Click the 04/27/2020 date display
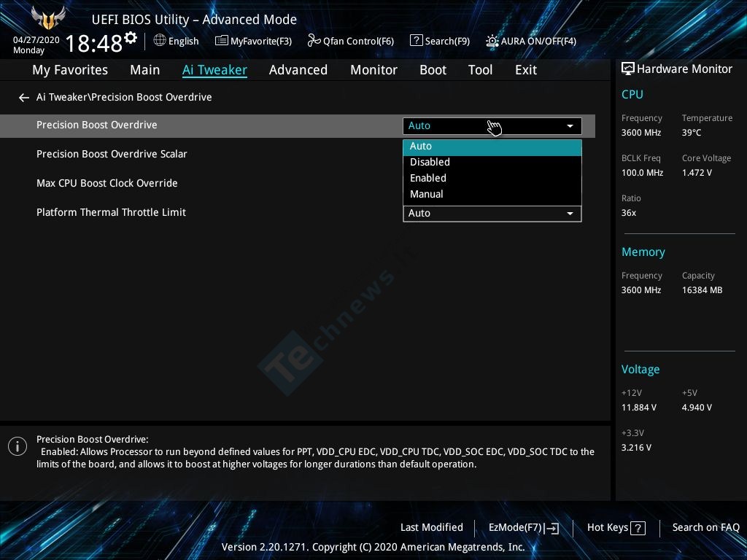Viewport: 747px width, 560px height. click(x=36, y=40)
